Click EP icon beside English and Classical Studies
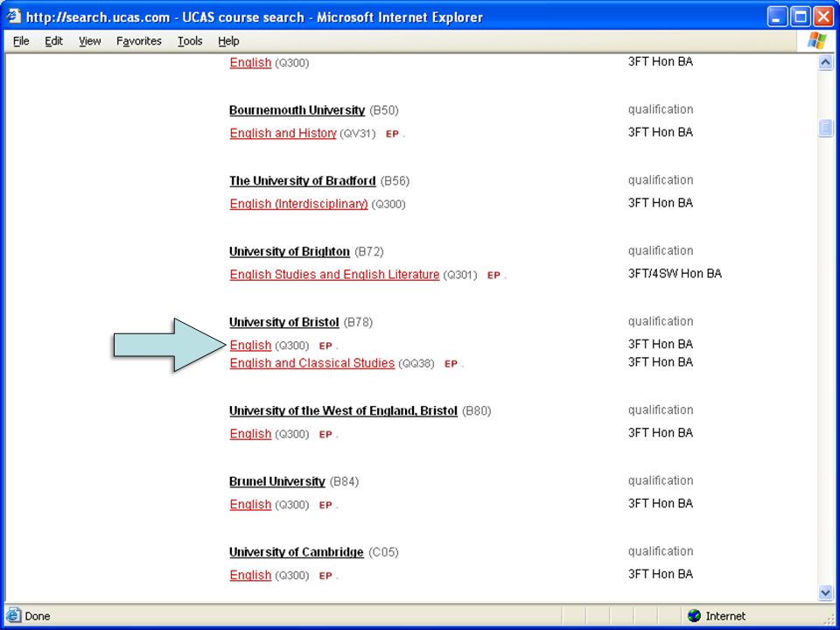840x630 pixels. click(x=451, y=364)
